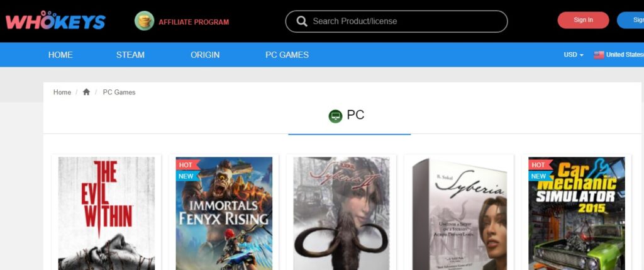Expand the United States region selector

[x=623, y=55]
